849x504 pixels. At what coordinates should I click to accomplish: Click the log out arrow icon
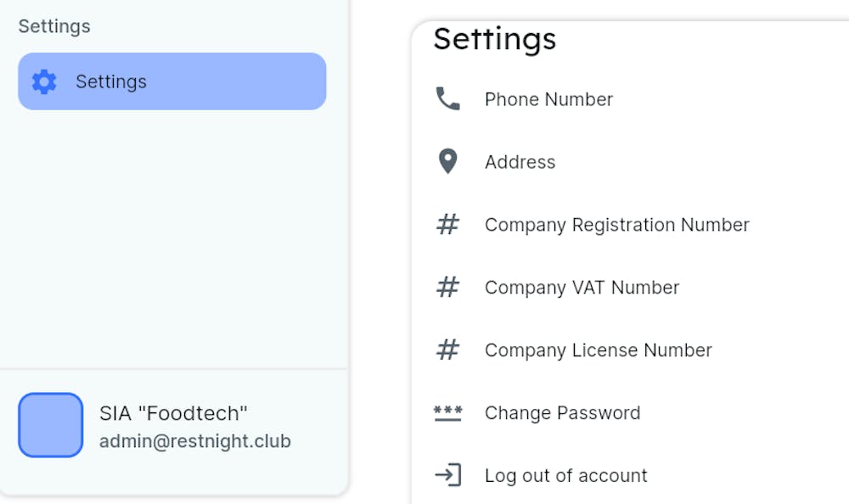[x=447, y=475]
